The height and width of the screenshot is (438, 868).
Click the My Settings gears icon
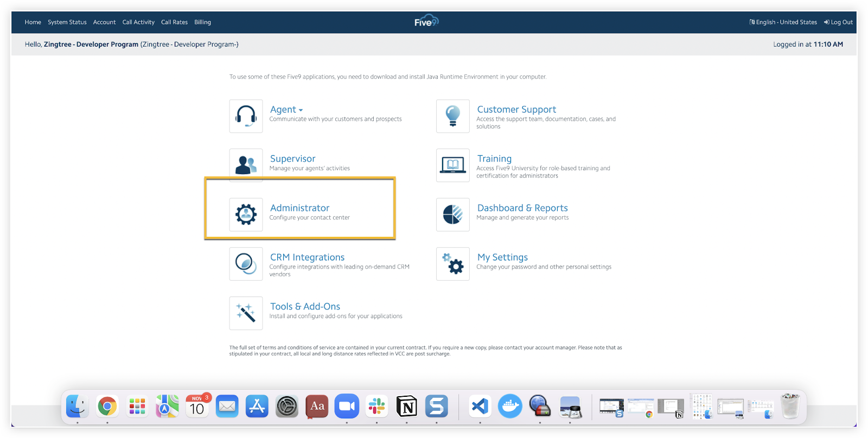[453, 264]
